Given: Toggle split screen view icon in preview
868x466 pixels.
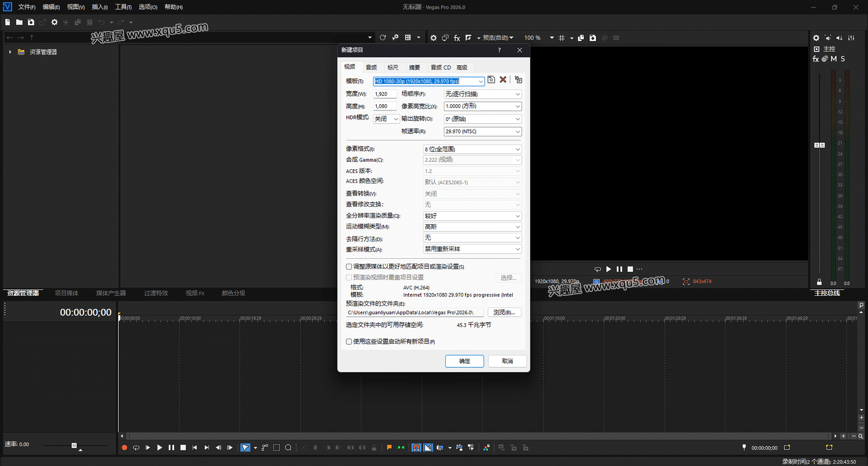Looking at the screenshot, I should pos(468,38).
